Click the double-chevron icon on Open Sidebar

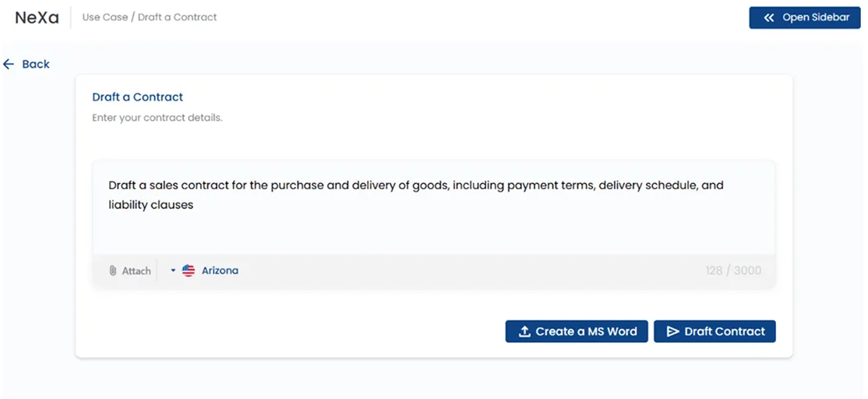pos(768,18)
